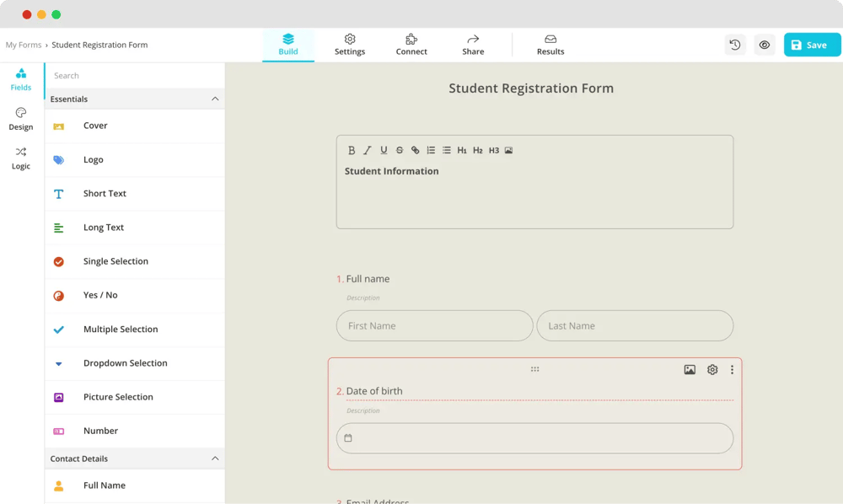Click the H1 heading icon
Screen dimensions: 843x504
(x=462, y=151)
